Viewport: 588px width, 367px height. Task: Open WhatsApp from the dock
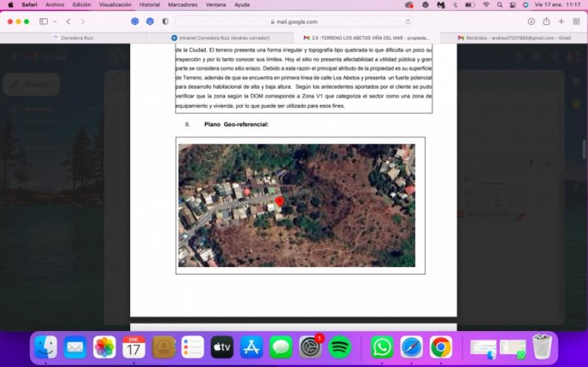382,347
